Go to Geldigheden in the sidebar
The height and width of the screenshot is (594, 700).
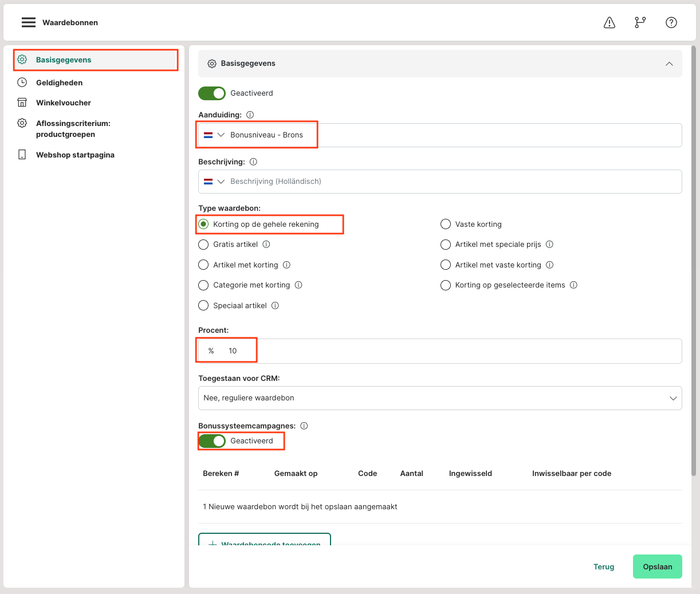click(59, 83)
